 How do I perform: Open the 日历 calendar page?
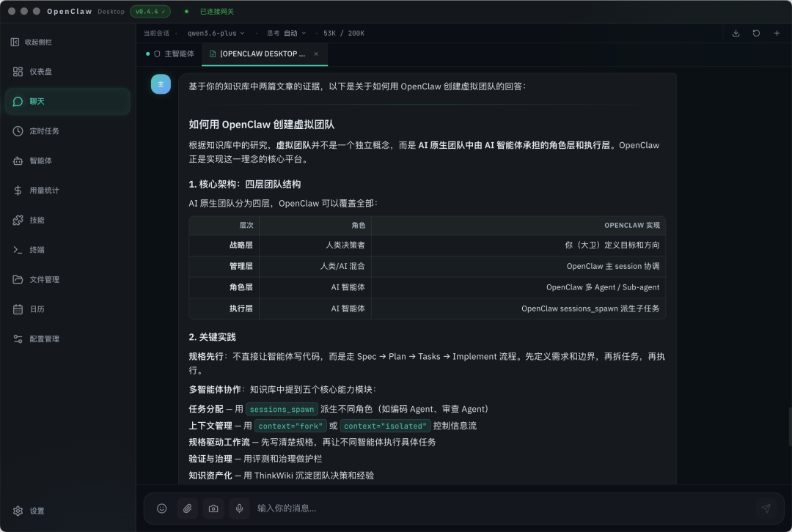pos(67,309)
